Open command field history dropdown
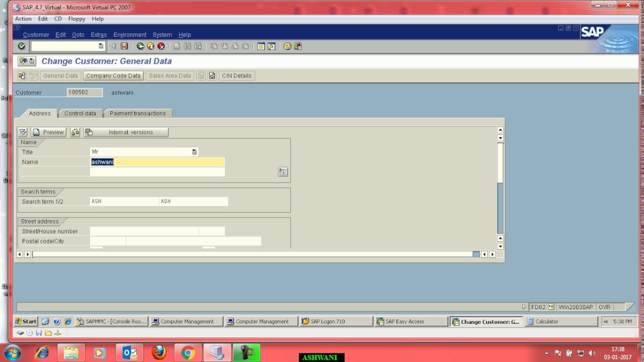Viewport: 644px width, 362px height. pos(101,46)
